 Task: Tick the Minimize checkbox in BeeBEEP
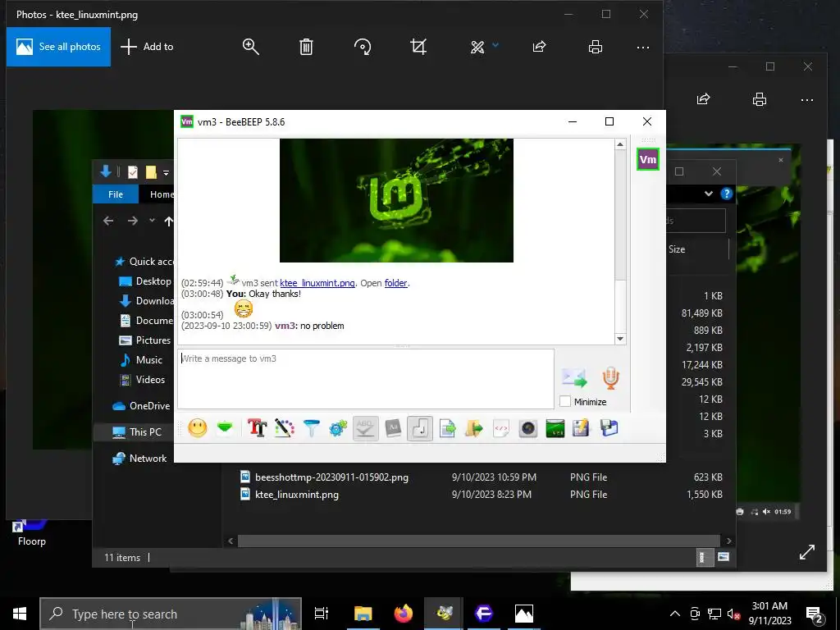565,401
